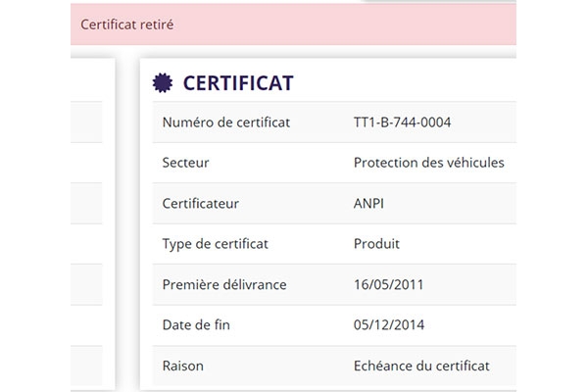Click the 'Numéro de certificat' label
The image size is (588, 392).
pyautogui.click(x=226, y=122)
